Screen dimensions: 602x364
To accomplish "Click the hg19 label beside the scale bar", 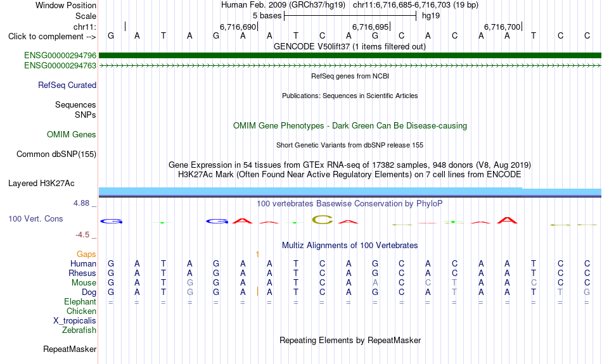I will (431, 16).
